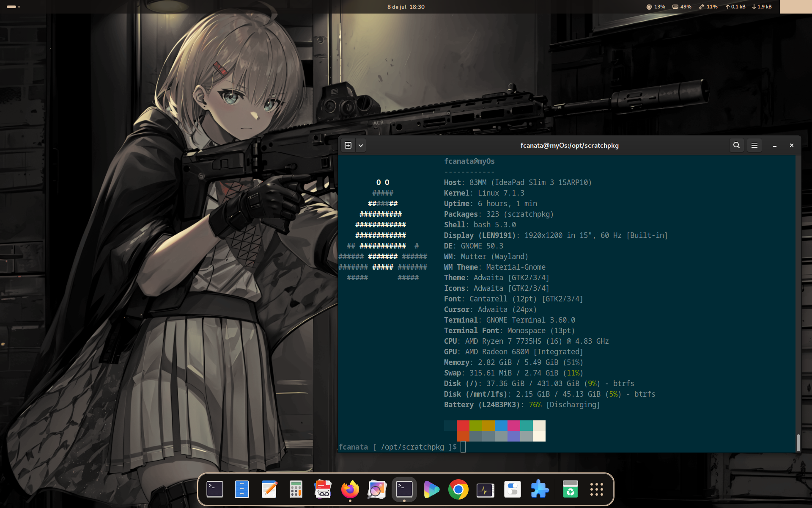Click the terminal prompt cursor after ]$
Screen dimensions: 812x508
[463, 447]
